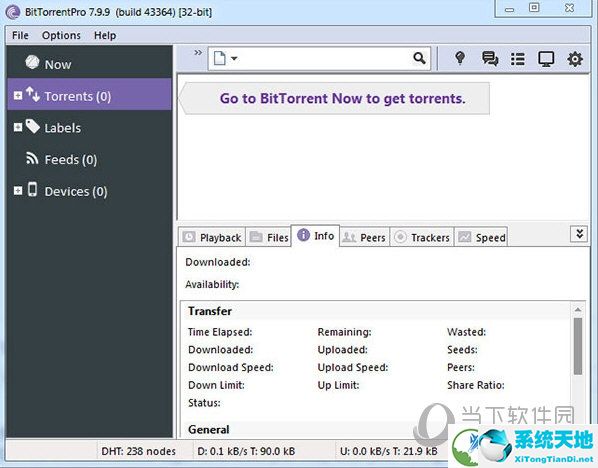This screenshot has width=598, height=468.
Task: Open the add torrent dropdown arrow
Action: (x=234, y=58)
